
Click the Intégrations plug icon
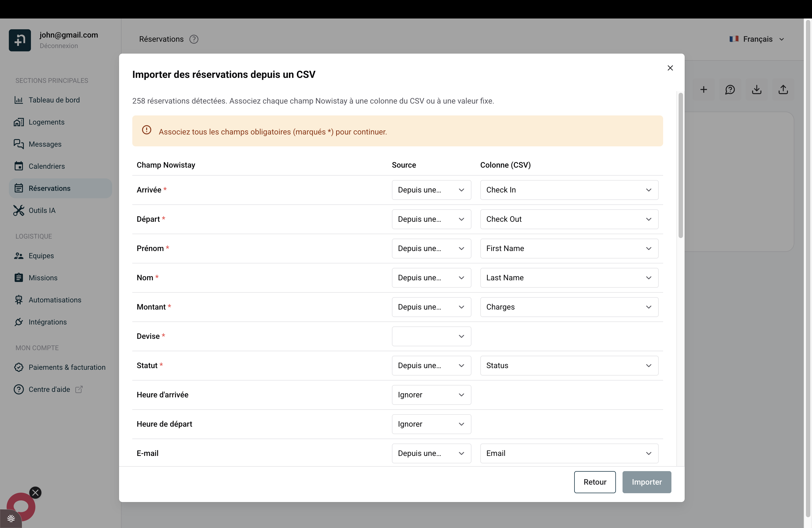[x=19, y=322]
